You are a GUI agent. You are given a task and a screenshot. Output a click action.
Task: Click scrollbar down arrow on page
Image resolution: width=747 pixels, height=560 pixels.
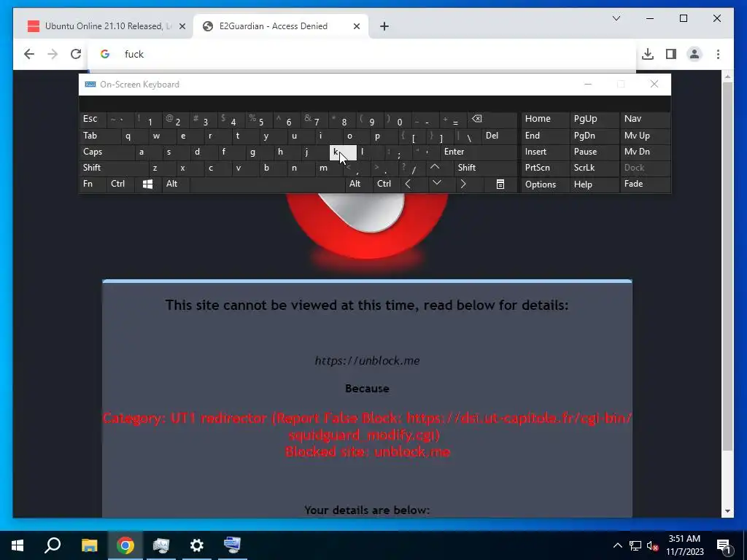(x=727, y=511)
